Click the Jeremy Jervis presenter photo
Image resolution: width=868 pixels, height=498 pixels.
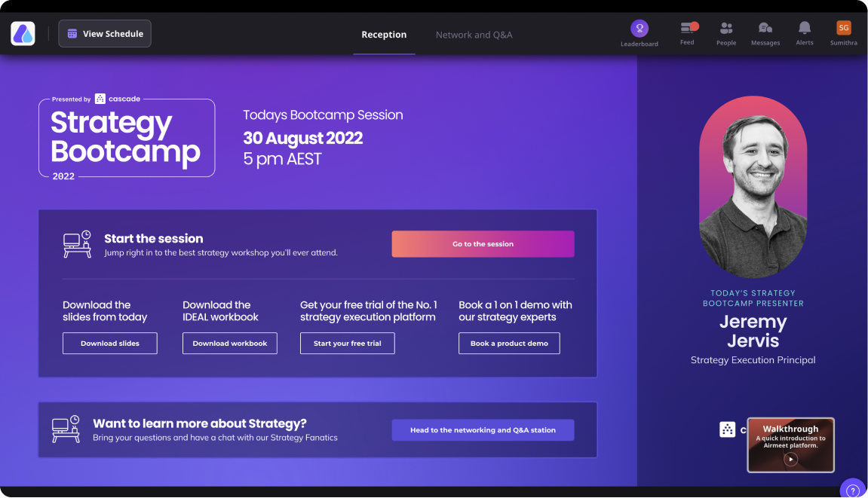tap(753, 187)
